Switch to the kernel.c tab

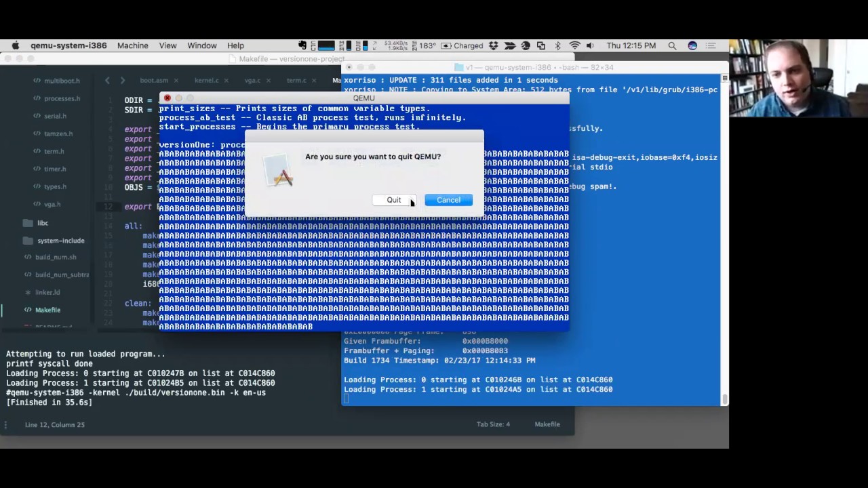pyautogui.click(x=207, y=80)
